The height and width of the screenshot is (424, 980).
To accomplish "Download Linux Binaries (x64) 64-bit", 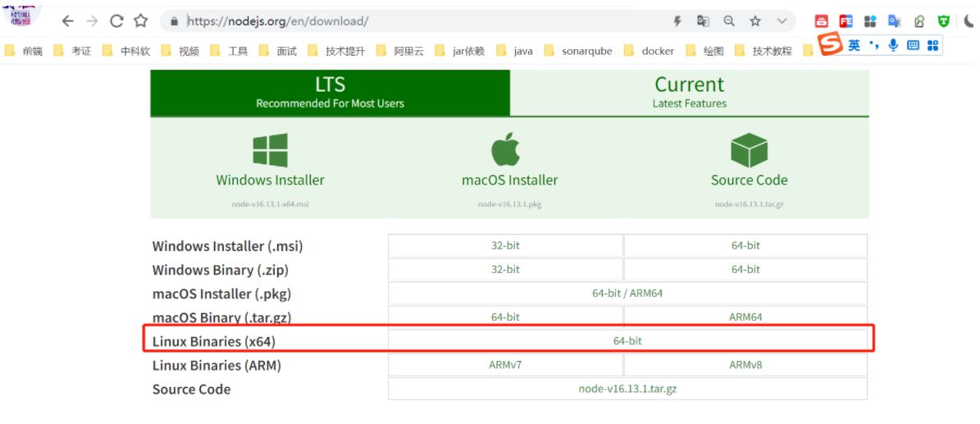I will 627,341.
